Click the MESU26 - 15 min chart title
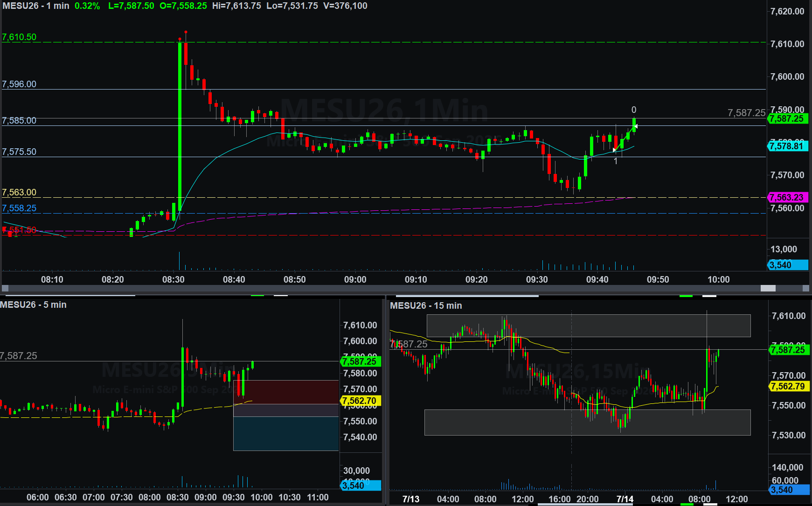The width and height of the screenshot is (812, 506). pos(426,306)
